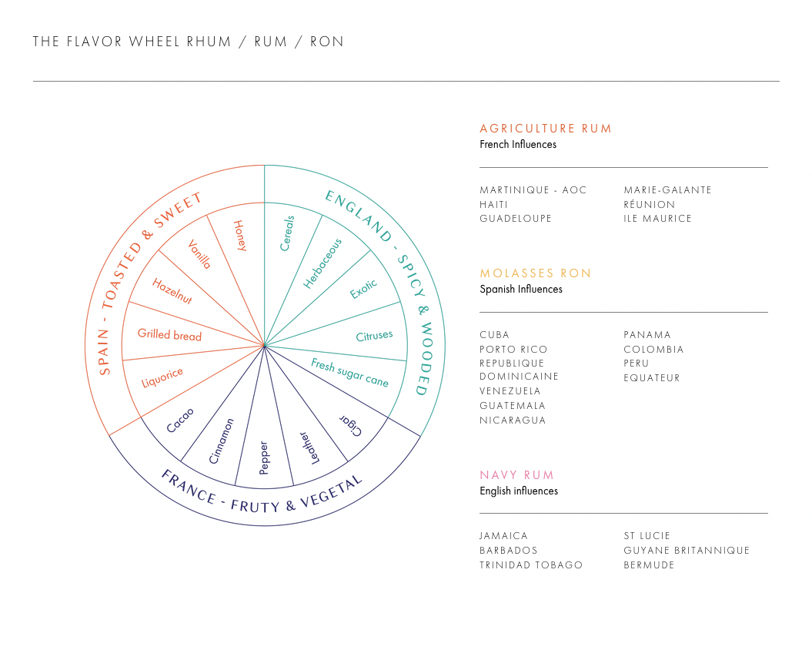Click the Cigar wheel segment
812x650 pixels.
tap(351, 425)
